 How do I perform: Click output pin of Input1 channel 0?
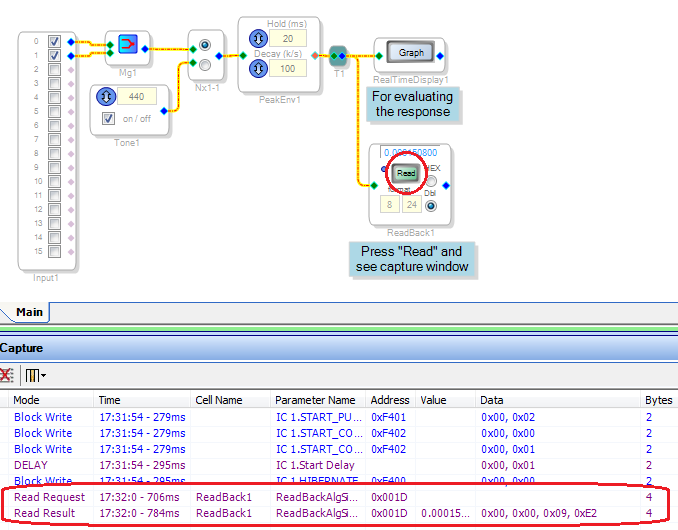(x=71, y=42)
